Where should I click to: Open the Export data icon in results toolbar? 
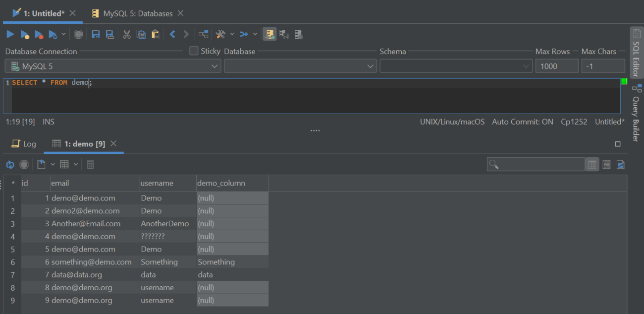point(42,164)
